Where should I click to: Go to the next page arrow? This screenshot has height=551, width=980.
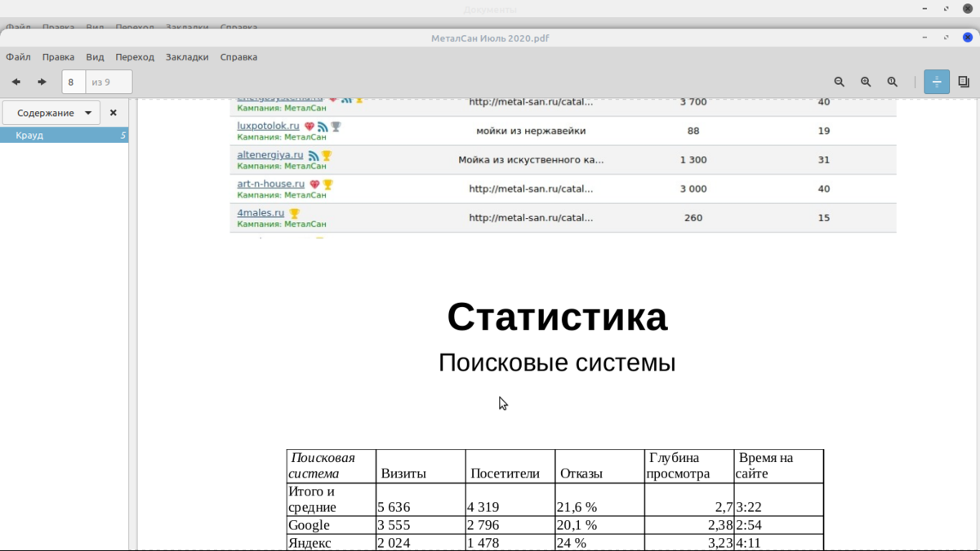(42, 82)
